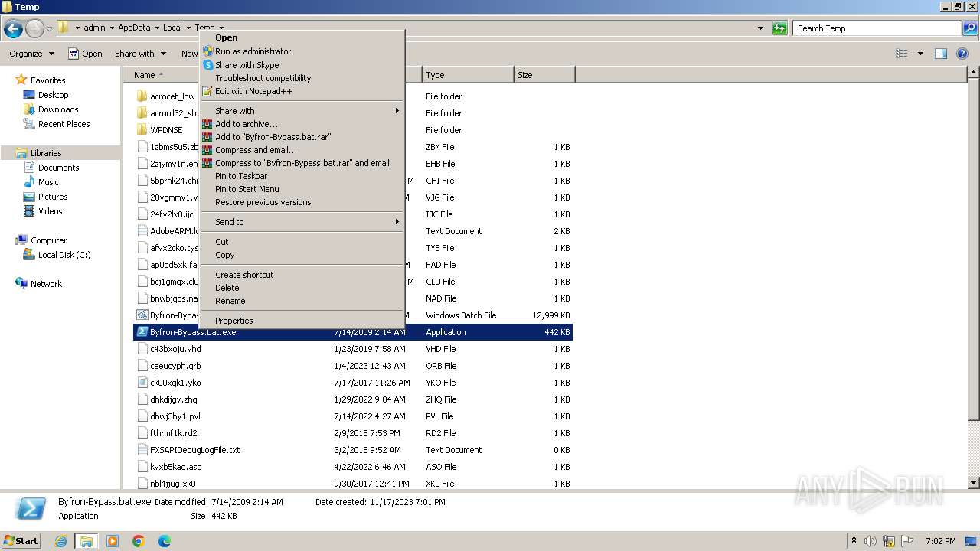The image size is (980, 551).
Task: Expand the Send to submenu
Action: (x=302, y=222)
